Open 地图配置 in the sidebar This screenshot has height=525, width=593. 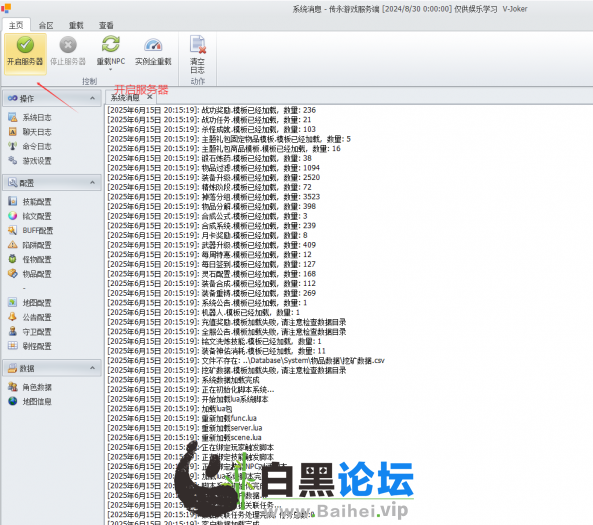pyautogui.click(x=29, y=303)
